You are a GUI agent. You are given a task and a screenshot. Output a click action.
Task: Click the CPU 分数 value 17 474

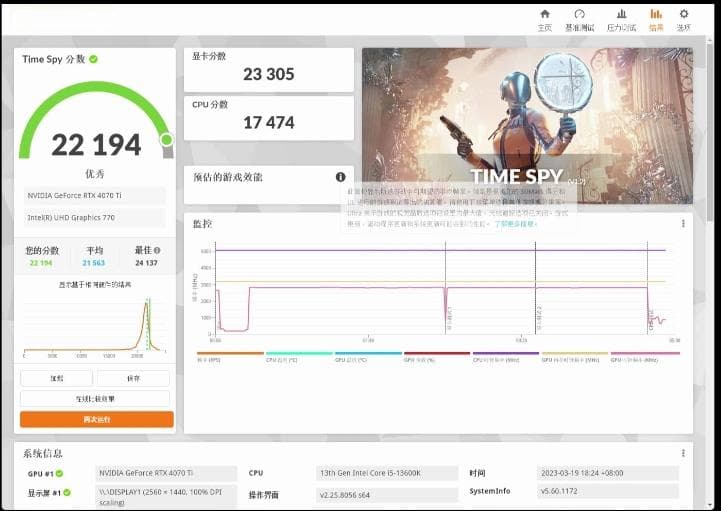[x=269, y=122]
